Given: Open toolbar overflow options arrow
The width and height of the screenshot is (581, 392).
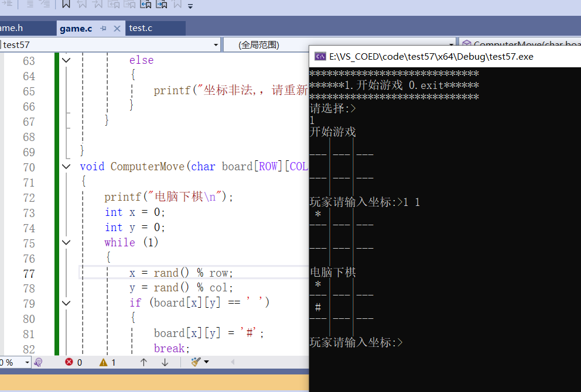Looking at the screenshot, I should pyautogui.click(x=190, y=6).
